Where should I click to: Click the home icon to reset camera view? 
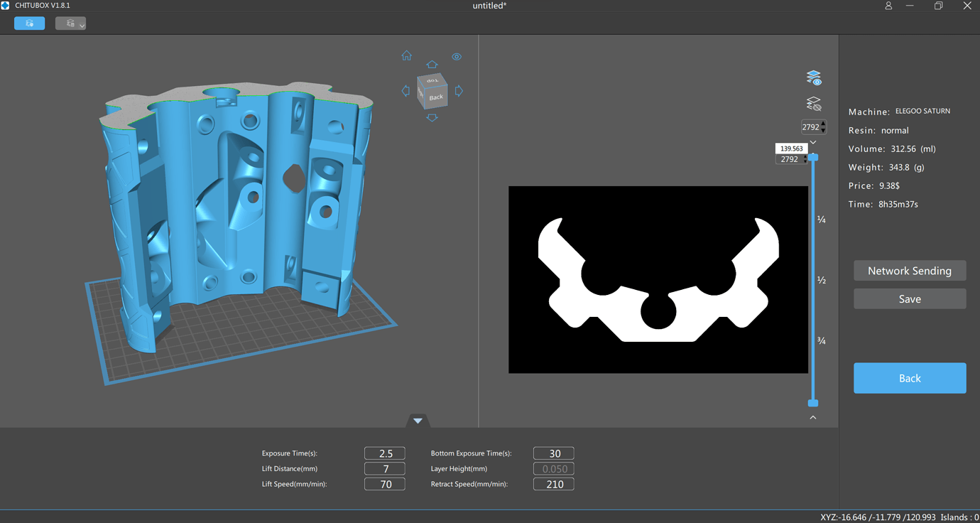click(406, 55)
